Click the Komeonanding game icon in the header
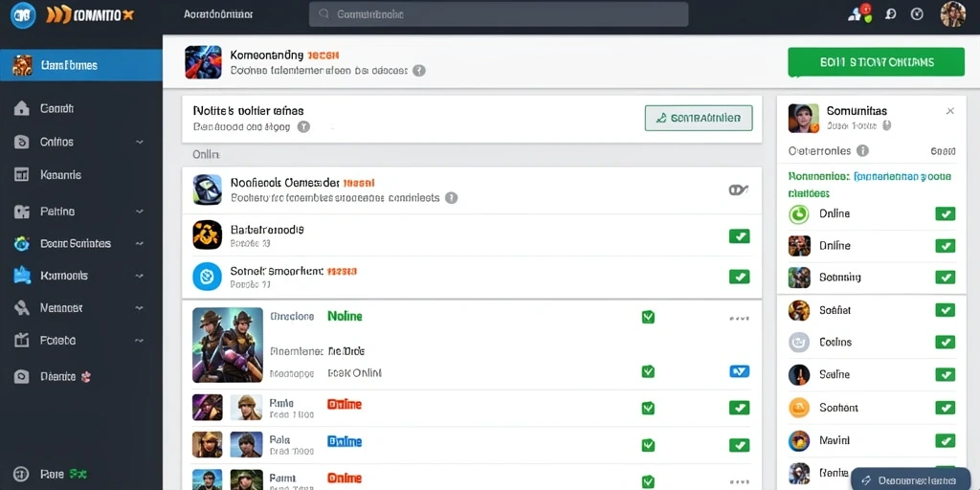The height and width of the screenshot is (490, 980). 203,62
